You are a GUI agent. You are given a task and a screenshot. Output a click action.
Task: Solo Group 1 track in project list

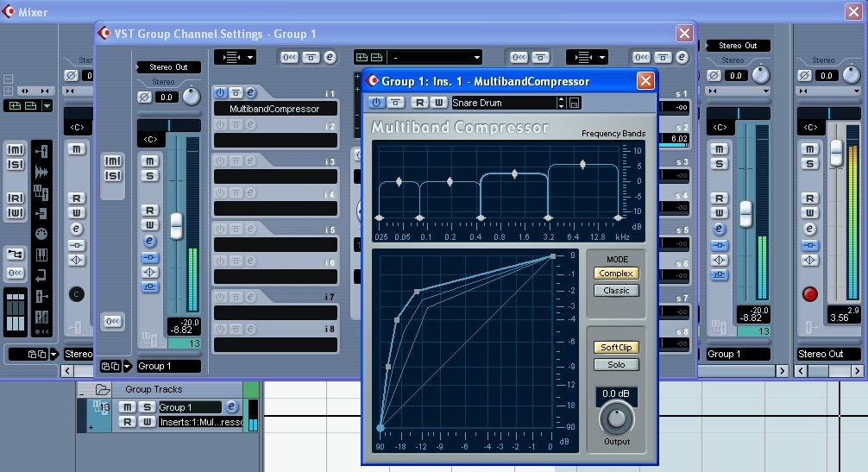147,407
